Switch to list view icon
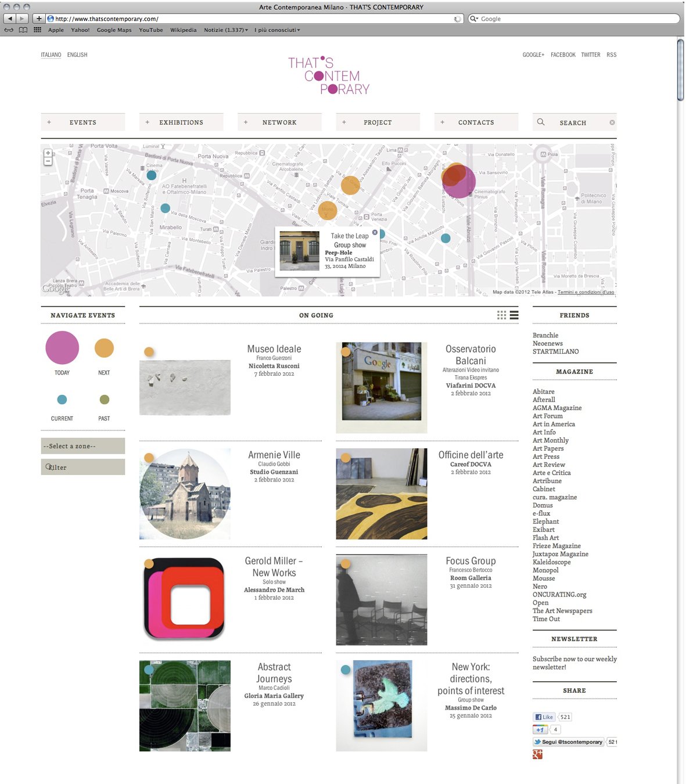Viewport: 686px width, 784px height. [x=514, y=315]
